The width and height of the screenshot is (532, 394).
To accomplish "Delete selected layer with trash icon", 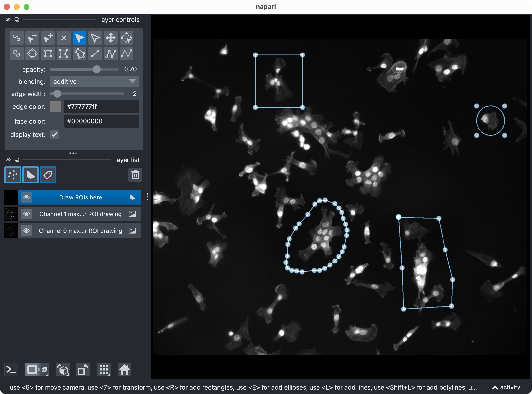I will pyautogui.click(x=135, y=175).
